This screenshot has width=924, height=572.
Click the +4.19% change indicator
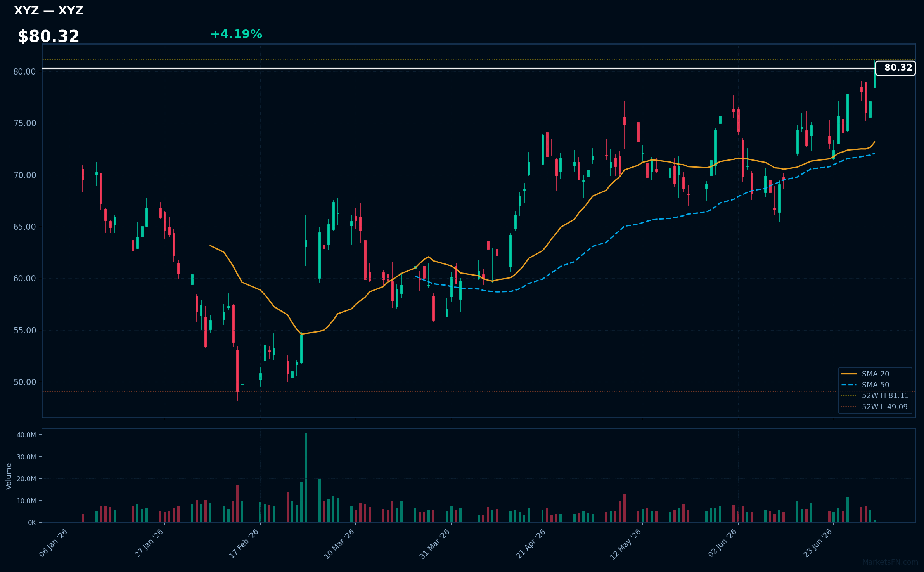[x=236, y=34]
